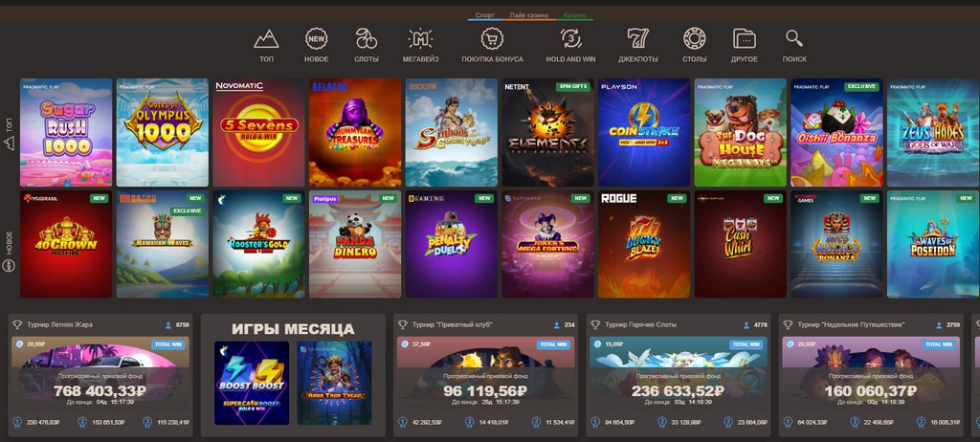Viewport: 980px width, 442px height.
Task: Click the ПОИСК magnifier icon
Action: (x=794, y=39)
